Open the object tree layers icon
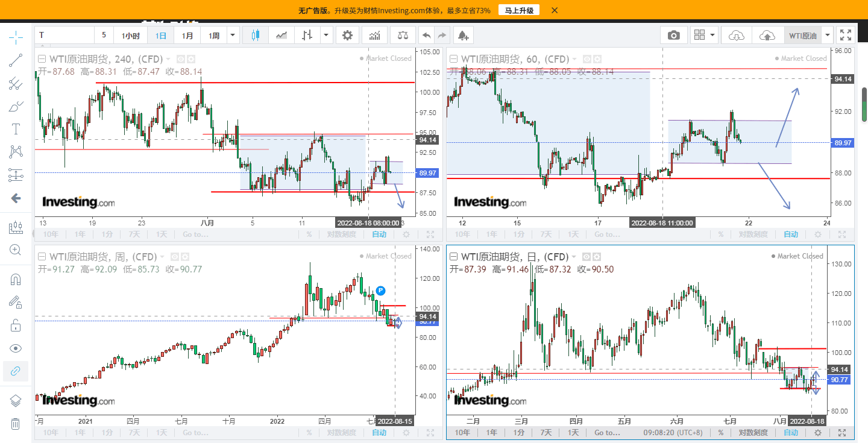868x443 pixels. [16, 401]
